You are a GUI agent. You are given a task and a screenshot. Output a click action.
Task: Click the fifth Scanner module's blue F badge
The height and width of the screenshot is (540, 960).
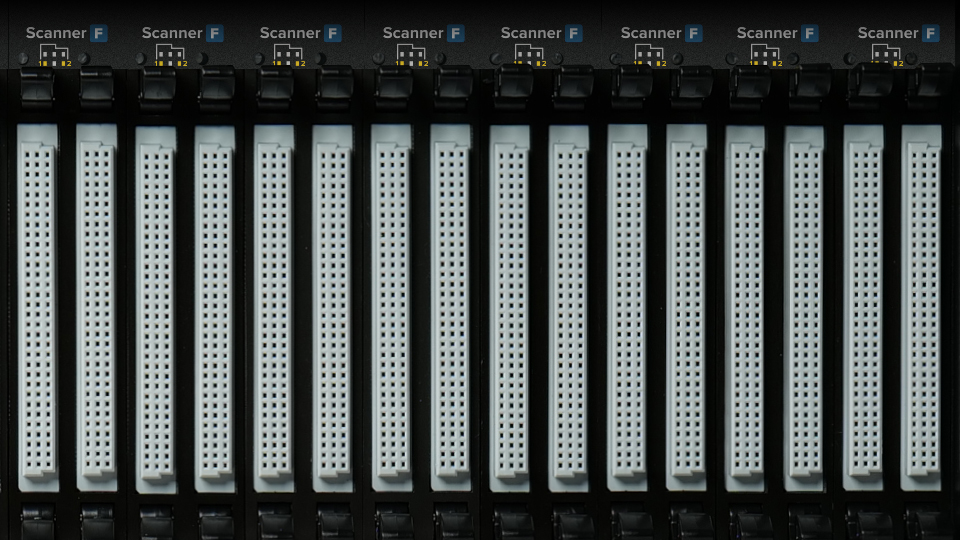[574, 33]
